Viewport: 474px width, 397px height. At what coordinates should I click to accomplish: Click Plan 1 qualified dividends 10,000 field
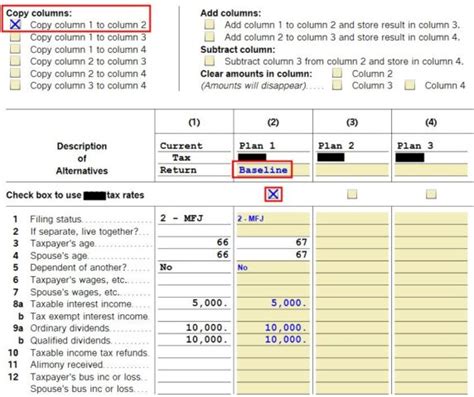[273, 340]
